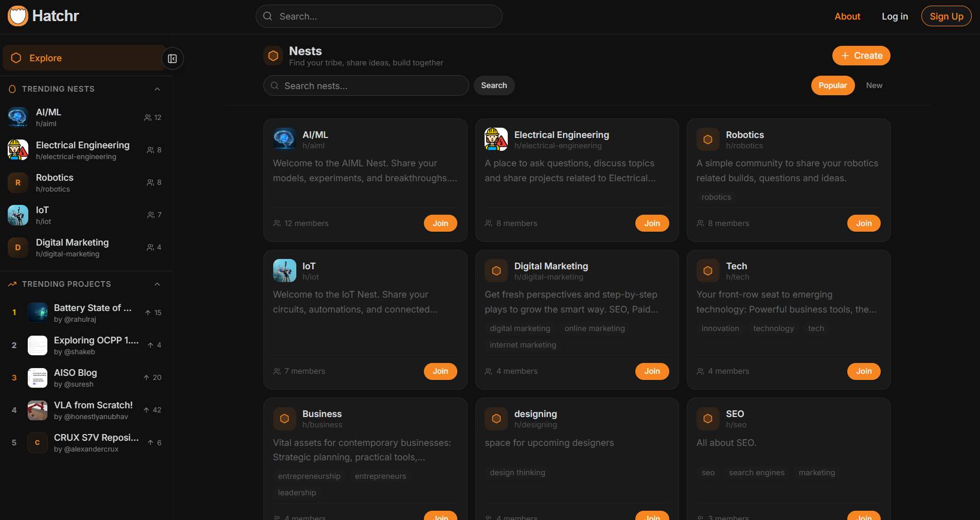Join the Robotics nest

click(863, 223)
